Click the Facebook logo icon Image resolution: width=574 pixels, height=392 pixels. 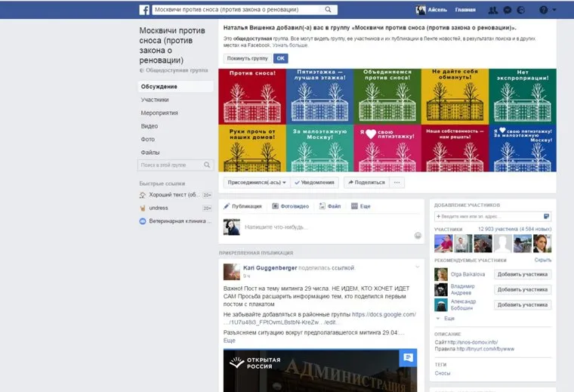click(x=144, y=10)
